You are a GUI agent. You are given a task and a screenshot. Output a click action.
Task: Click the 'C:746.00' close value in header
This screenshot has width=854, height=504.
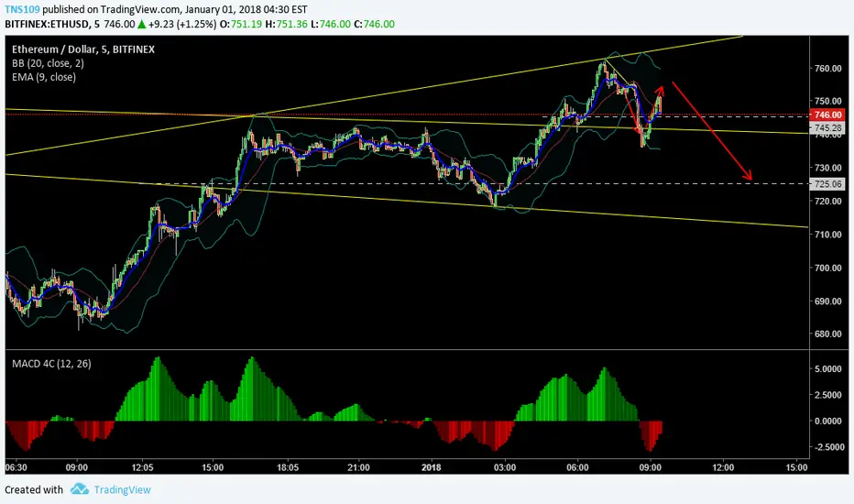[374, 24]
